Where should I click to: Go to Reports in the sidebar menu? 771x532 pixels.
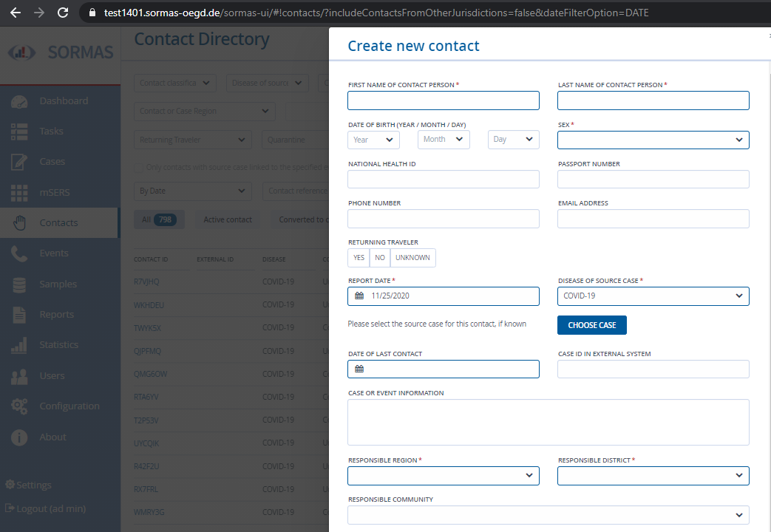coord(56,315)
